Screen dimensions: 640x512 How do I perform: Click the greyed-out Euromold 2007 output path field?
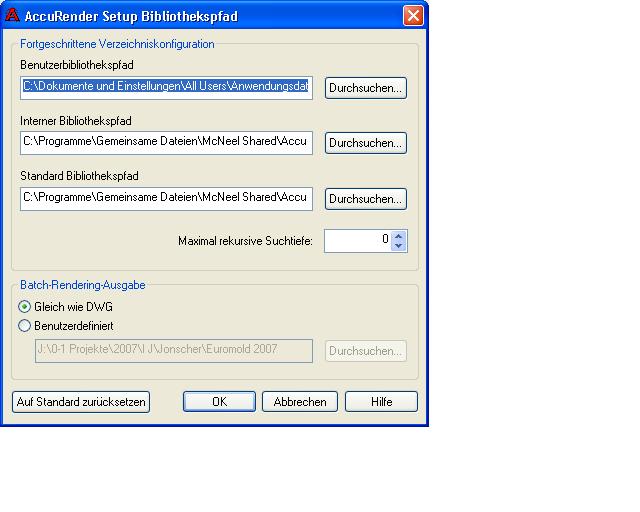(174, 351)
